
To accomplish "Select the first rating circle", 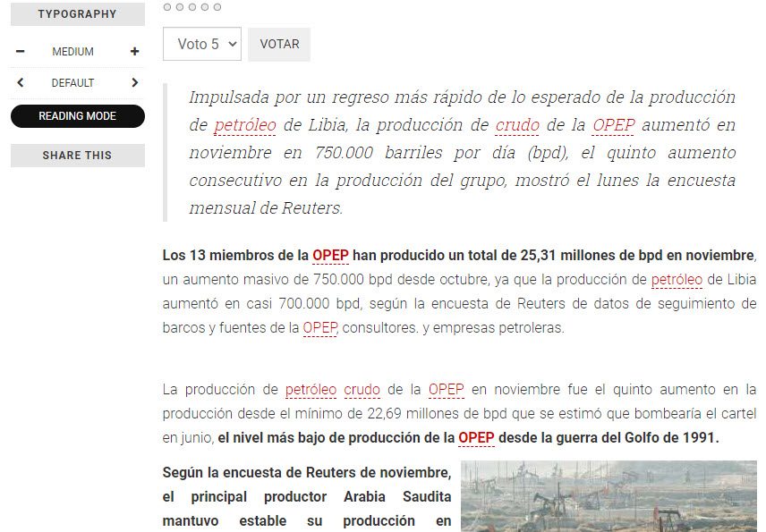I will pos(167,7).
